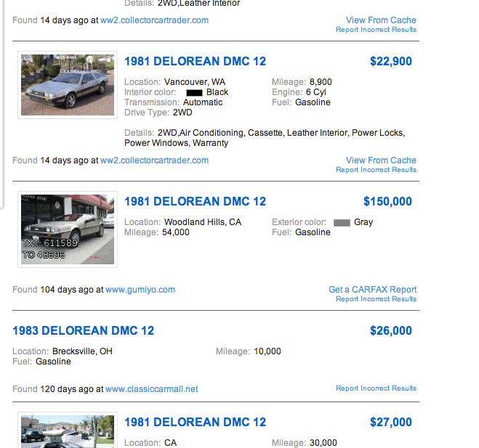
Task: Report Incorrect Results for the Vancouver listing
Action: pos(376,170)
